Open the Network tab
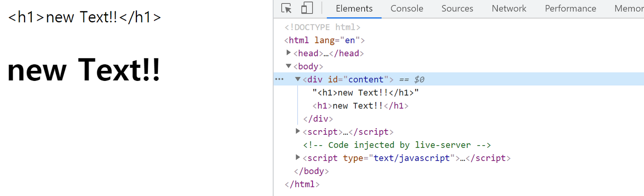 tap(509, 9)
